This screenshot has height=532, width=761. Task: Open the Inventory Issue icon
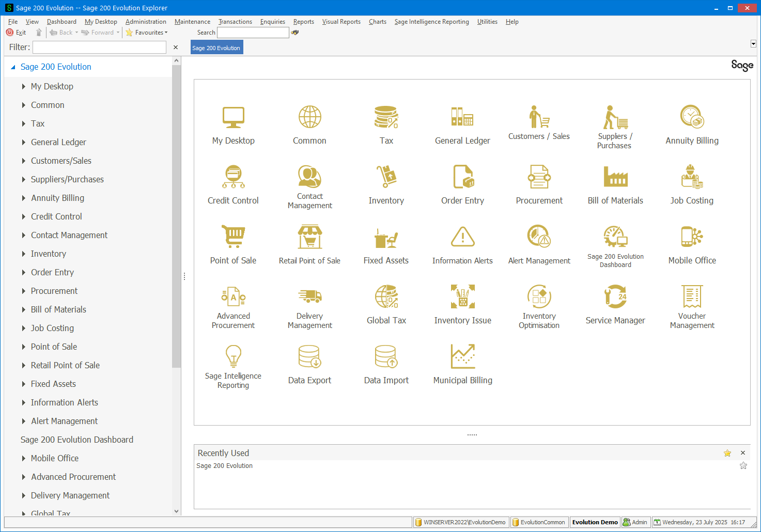[x=462, y=297]
